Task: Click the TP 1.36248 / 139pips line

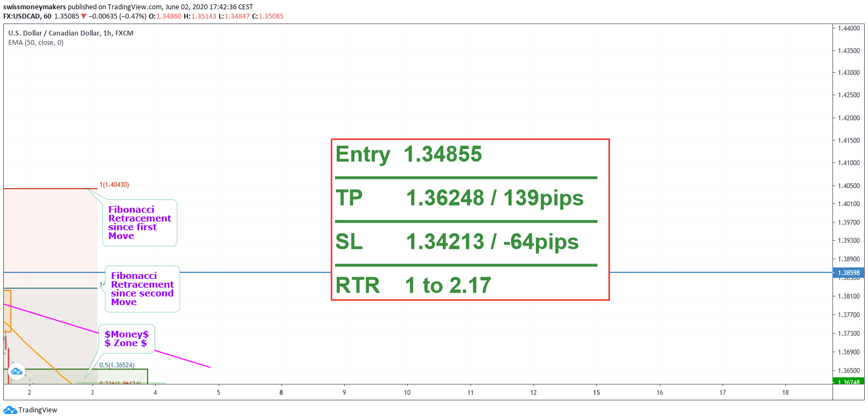Action: point(460,198)
